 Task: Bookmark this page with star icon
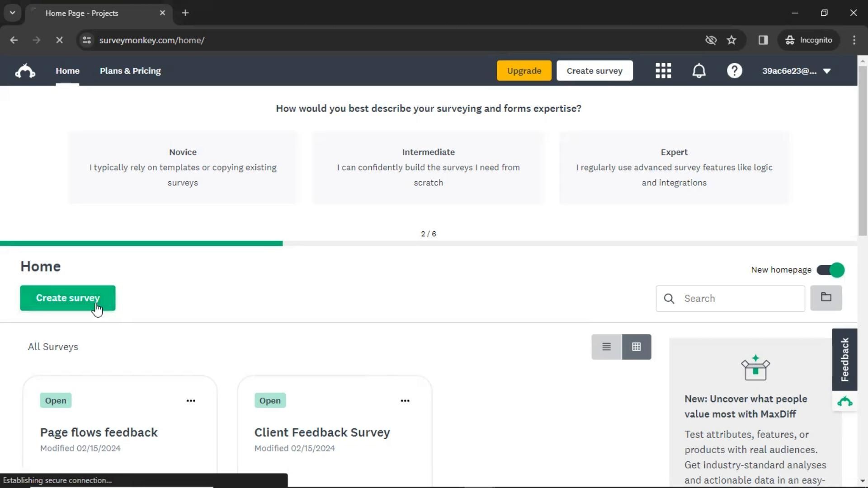click(x=731, y=40)
